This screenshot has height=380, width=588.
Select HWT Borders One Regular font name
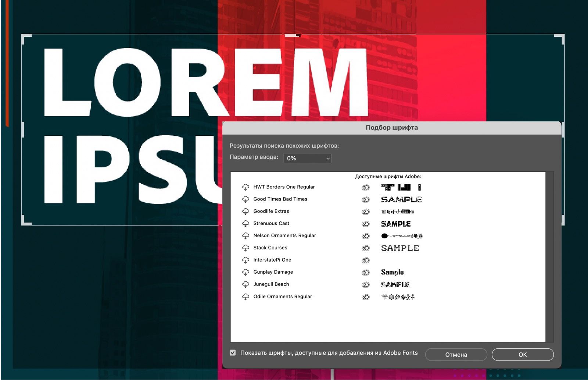click(284, 187)
